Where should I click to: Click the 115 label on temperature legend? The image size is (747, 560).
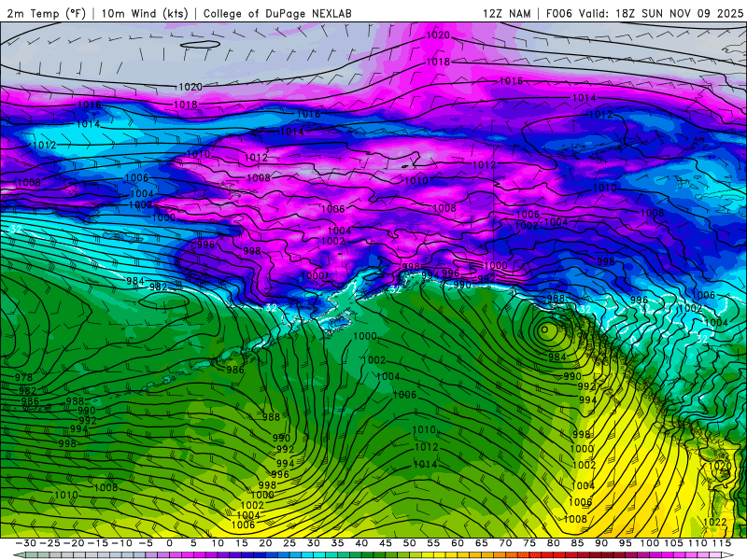click(x=722, y=543)
